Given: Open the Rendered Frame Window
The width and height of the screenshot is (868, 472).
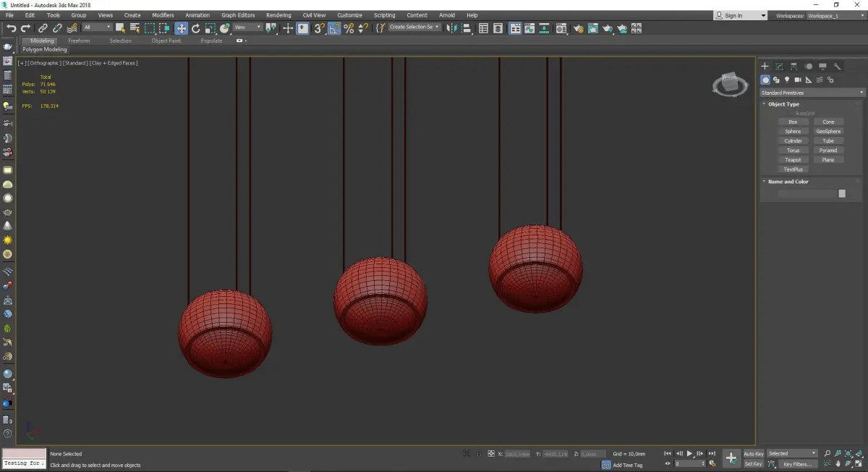Looking at the screenshot, I should (x=592, y=28).
